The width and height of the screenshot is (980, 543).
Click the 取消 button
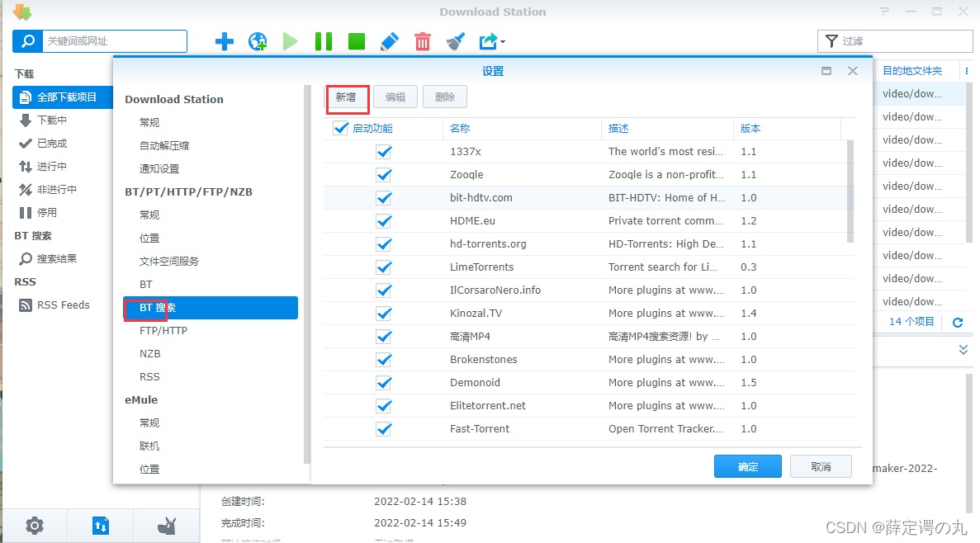821,466
